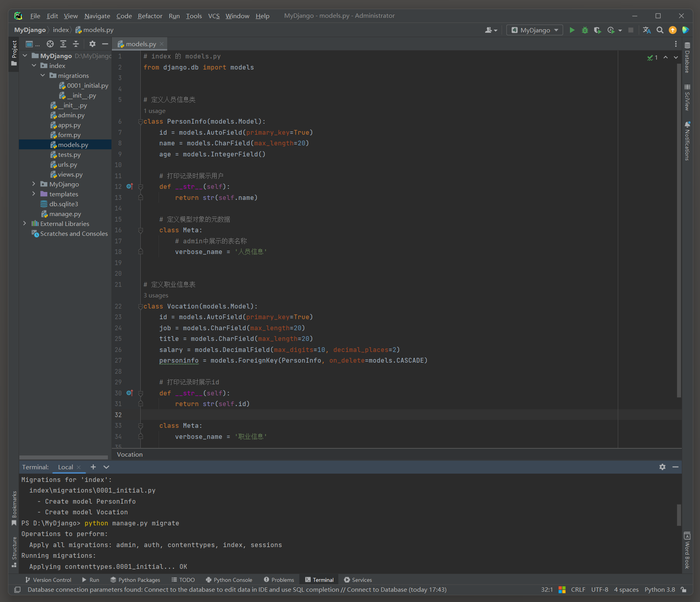Open the Services tool window
Screen dimensions: 700x602
358,580
